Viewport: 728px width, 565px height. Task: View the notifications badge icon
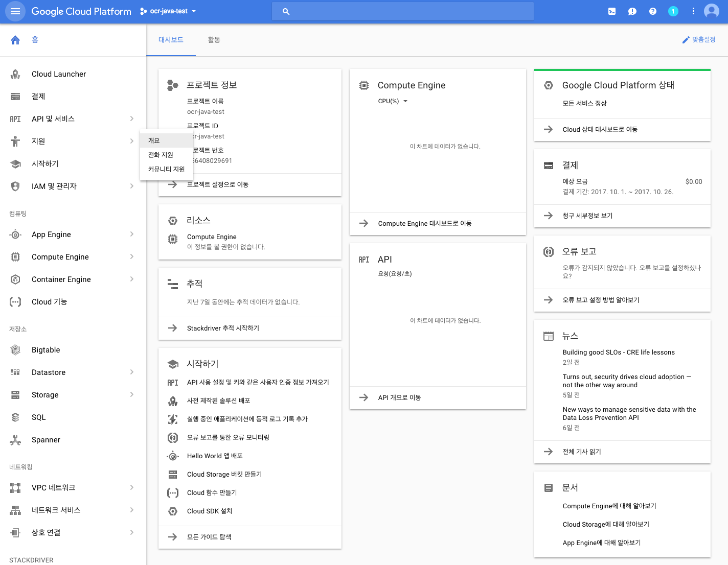point(673,11)
